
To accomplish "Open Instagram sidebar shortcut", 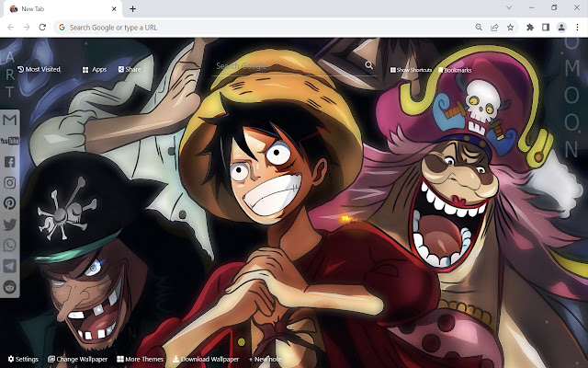I will pos(10,182).
